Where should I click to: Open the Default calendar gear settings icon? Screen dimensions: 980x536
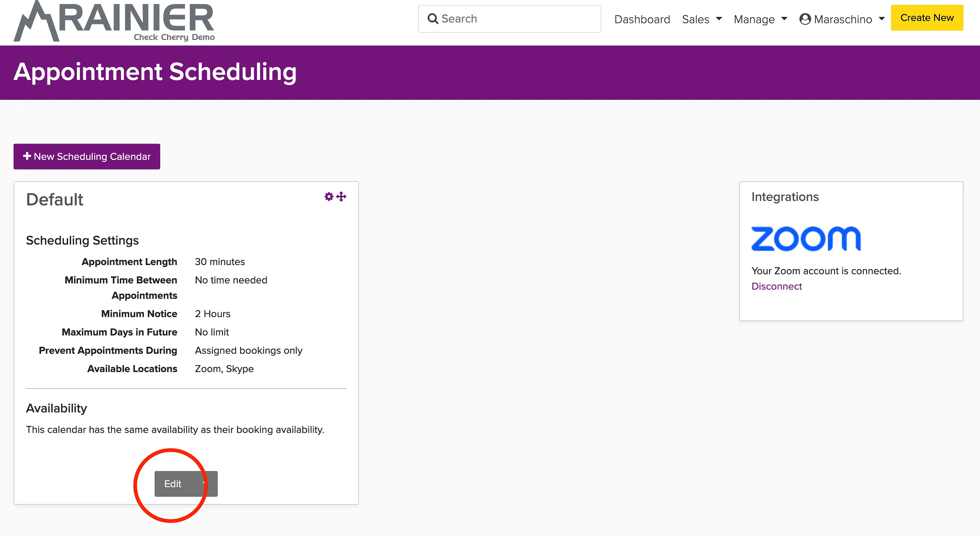coord(329,197)
